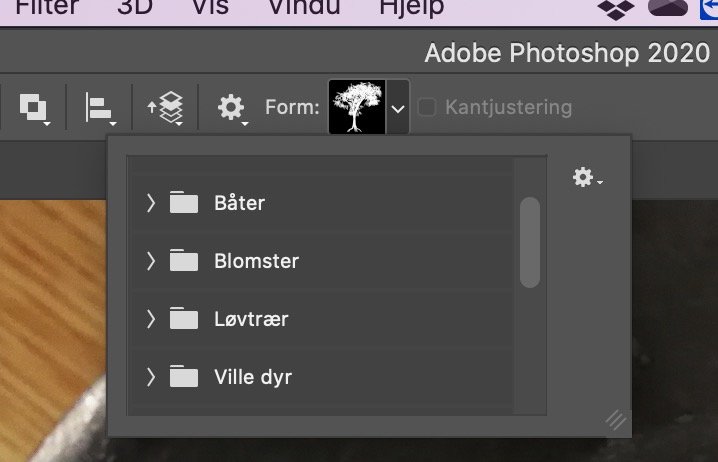The width and height of the screenshot is (718, 462).
Task: Click the tree shape thumbnail preview
Action: point(357,107)
